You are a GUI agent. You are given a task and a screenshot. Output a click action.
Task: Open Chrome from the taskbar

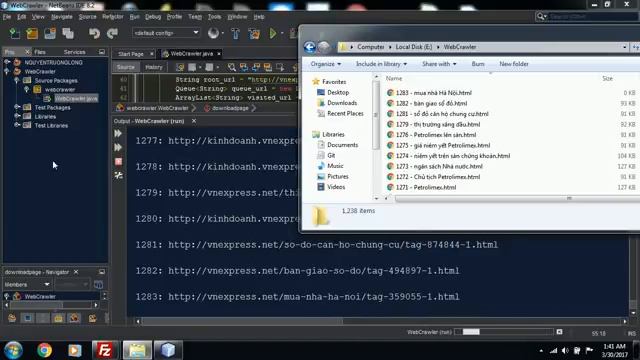coord(44,350)
